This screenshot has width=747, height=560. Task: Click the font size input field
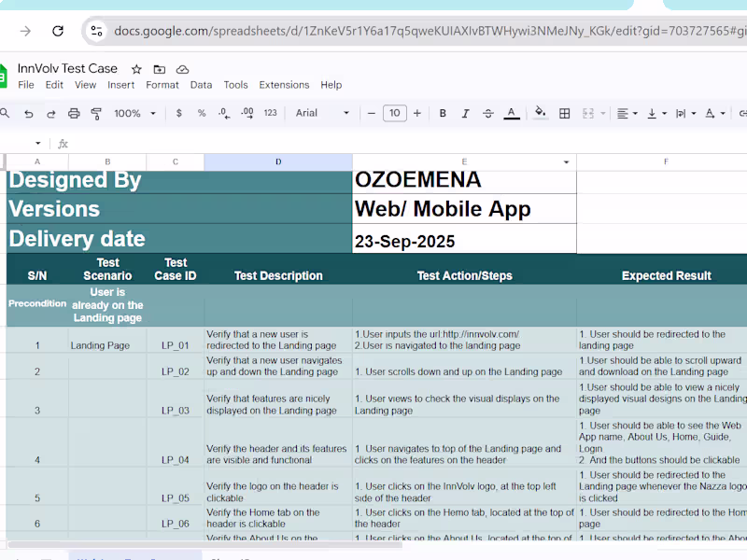pyautogui.click(x=394, y=113)
